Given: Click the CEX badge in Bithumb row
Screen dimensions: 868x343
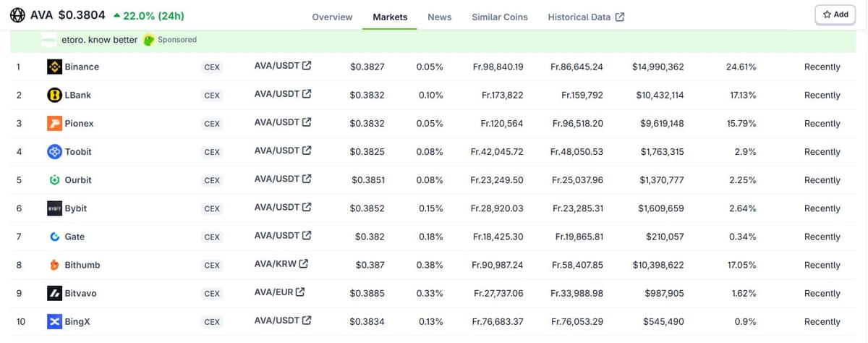Looking at the screenshot, I should [x=212, y=266].
